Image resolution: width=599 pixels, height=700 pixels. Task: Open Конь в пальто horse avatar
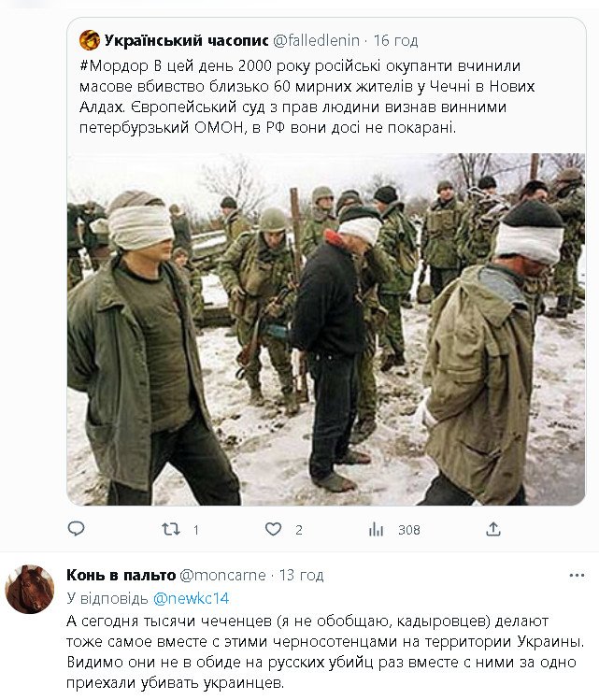30,590
